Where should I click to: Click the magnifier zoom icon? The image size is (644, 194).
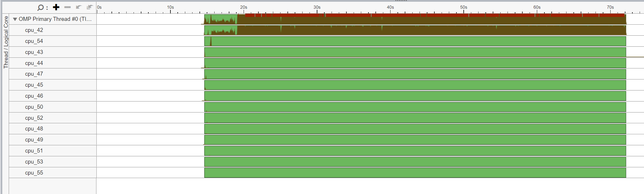point(41,7)
